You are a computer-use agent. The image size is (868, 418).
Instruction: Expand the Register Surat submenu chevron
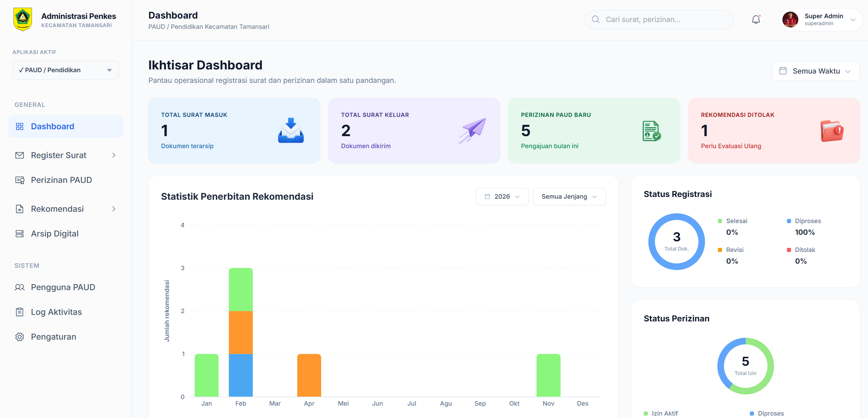pos(114,155)
